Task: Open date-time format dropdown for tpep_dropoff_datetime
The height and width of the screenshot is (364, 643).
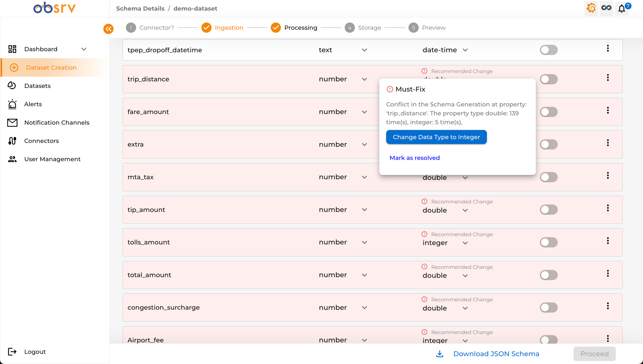Action: click(445, 50)
